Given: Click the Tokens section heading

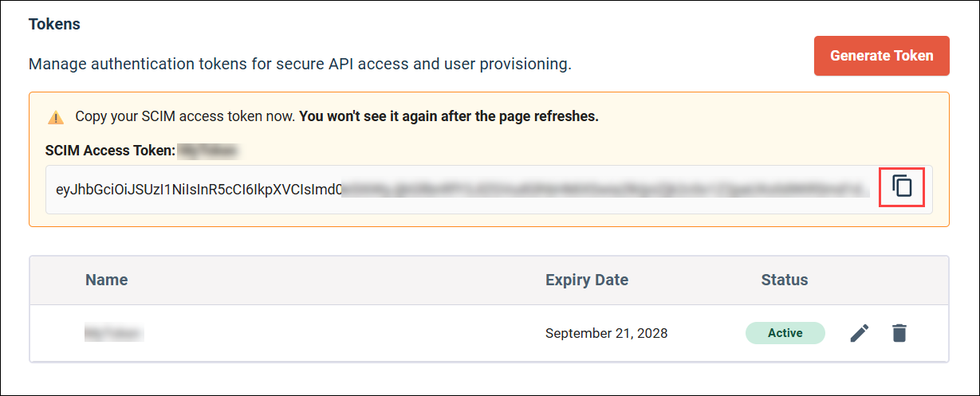Looking at the screenshot, I should 54,24.
